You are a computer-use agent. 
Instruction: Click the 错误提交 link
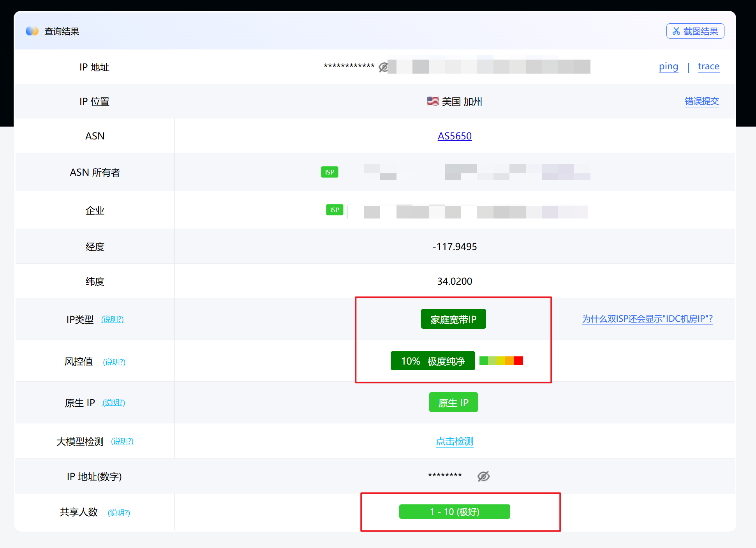pyautogui.click(x=701, y=101)
